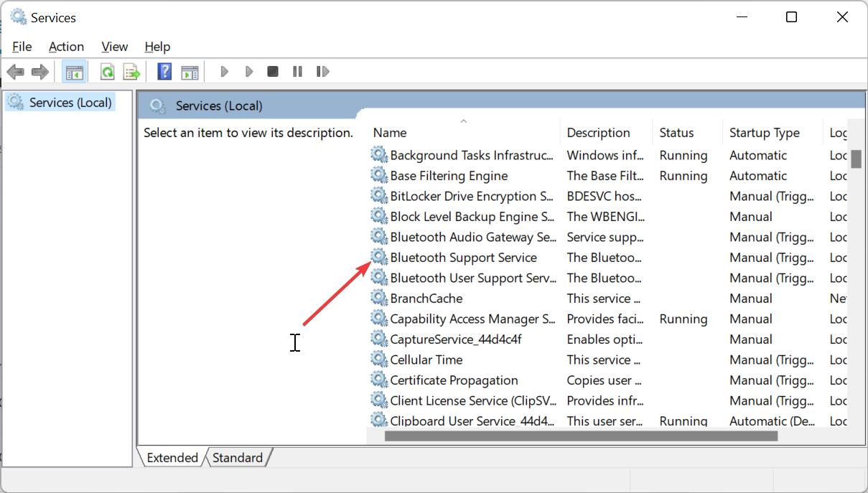Click gear icon beside Background Tasks Infrastructure
Image resolution: width=868 pixels, height=493 pixels.
click(378, 154)
